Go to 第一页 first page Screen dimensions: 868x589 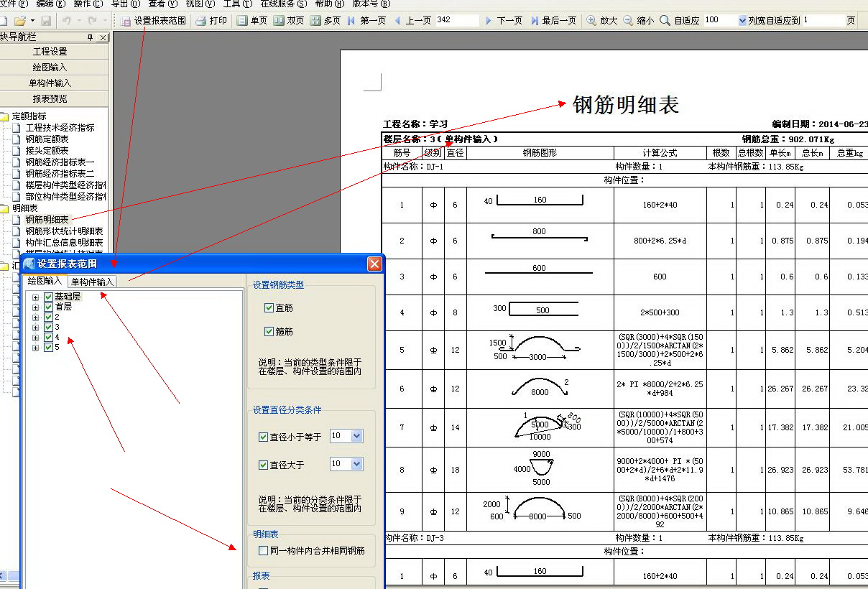coord(366,21)
